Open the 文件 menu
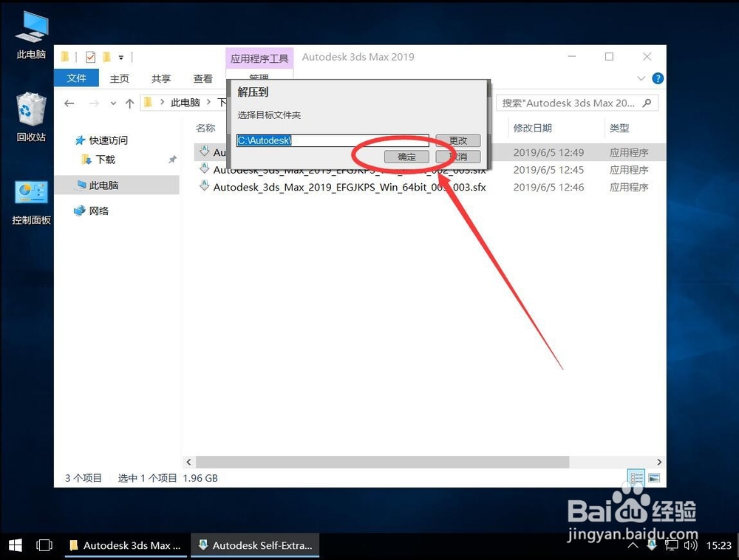 tap(76, 78)
